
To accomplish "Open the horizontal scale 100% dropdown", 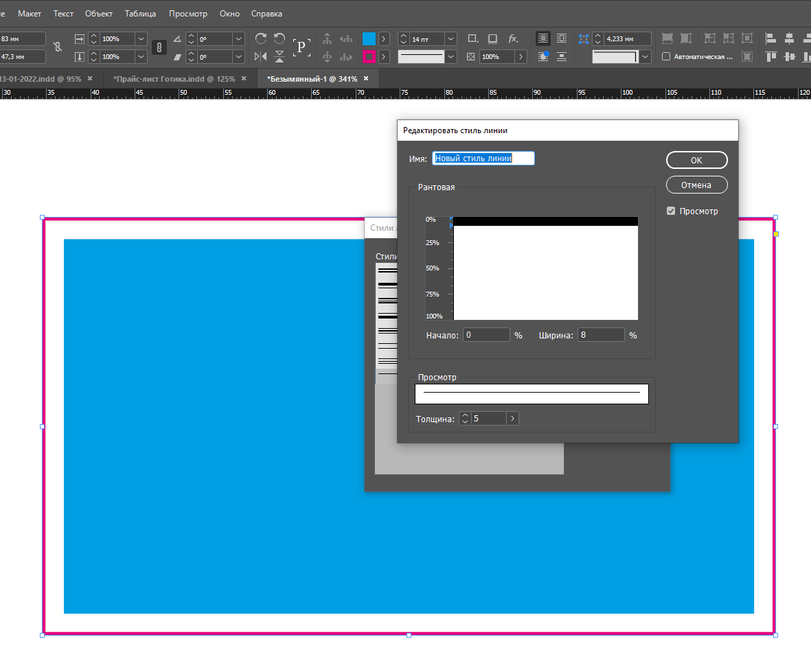I will point(141,39).
